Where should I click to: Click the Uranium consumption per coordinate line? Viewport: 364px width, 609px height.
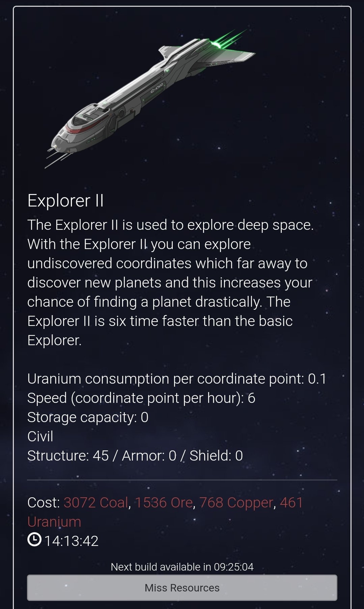pos(177,379)
